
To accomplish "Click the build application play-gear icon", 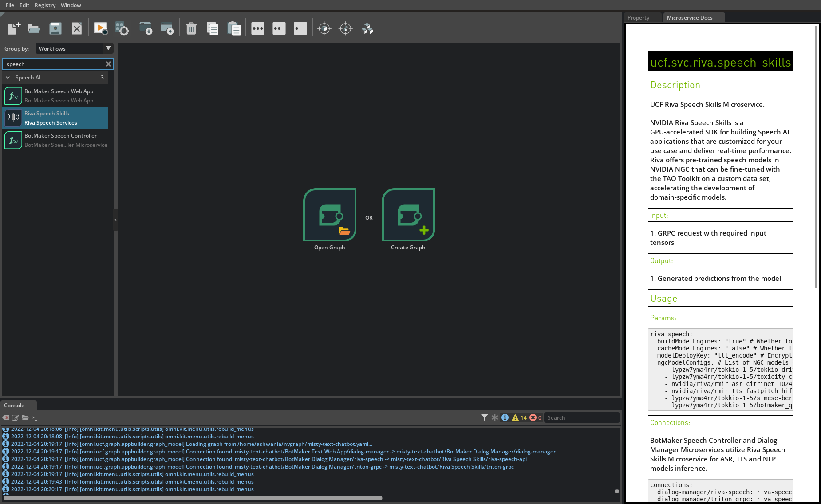I will pyautogui.click(x=101, y=29).
